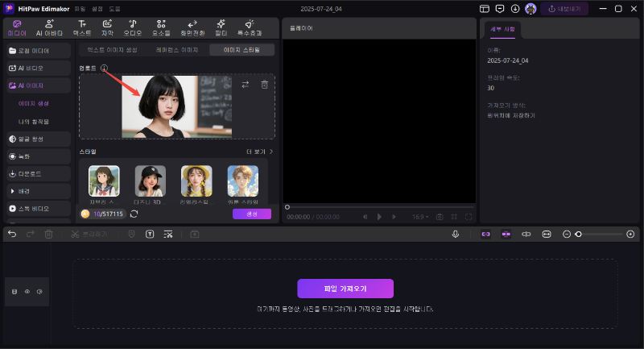Click the auto-cut scissors-lines icon
Screen dimensions: 644x349
pyautogui.click(x=168, y=234)
